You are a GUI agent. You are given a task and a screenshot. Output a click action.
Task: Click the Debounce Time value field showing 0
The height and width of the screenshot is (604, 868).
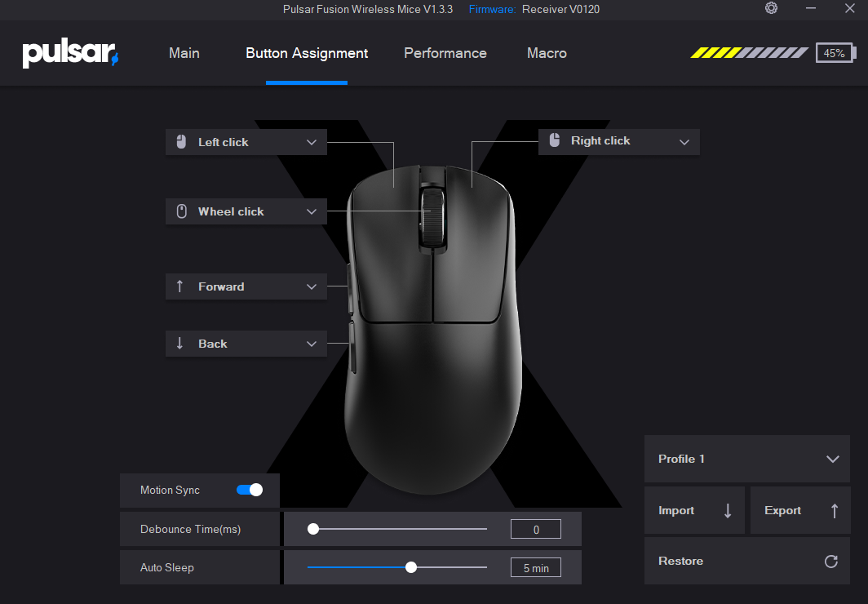coord(536,529)
